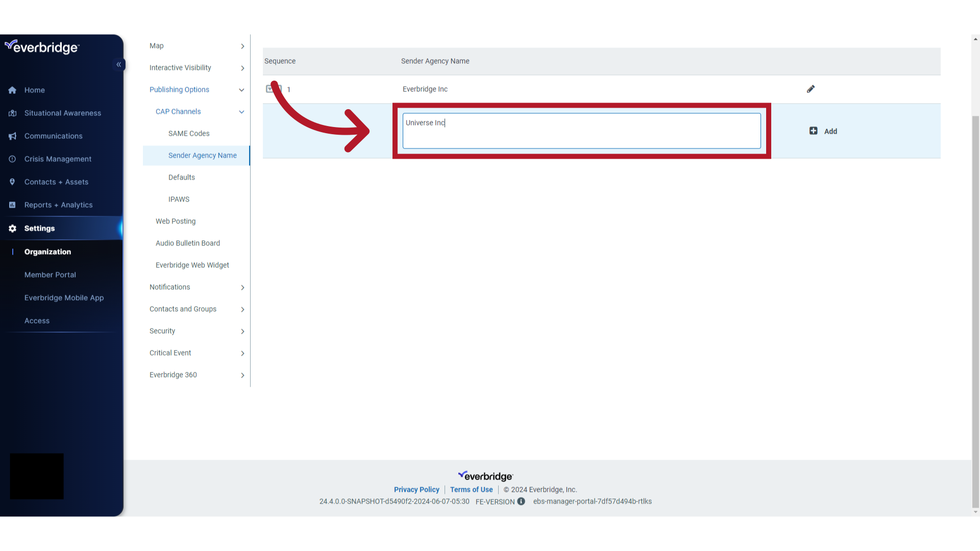Open the Home navigation icon

pyautogui.click(x=12, y=90)
